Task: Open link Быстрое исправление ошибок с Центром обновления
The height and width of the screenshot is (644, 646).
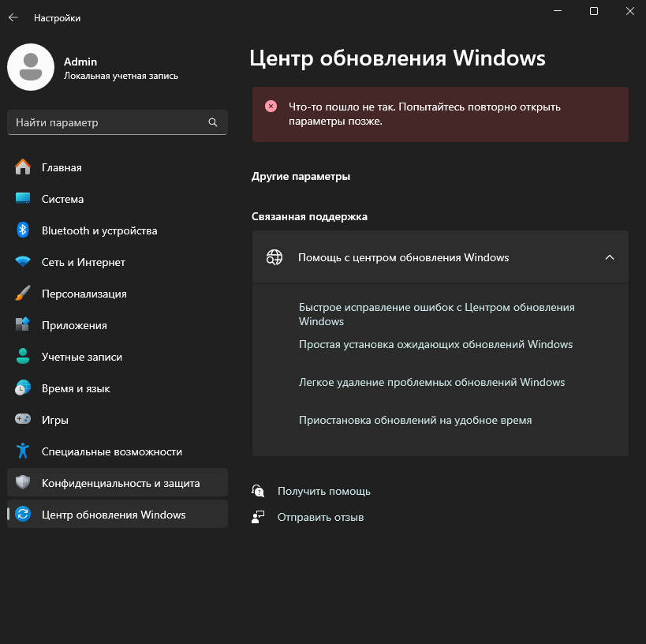Action: (x=437, y=314)
